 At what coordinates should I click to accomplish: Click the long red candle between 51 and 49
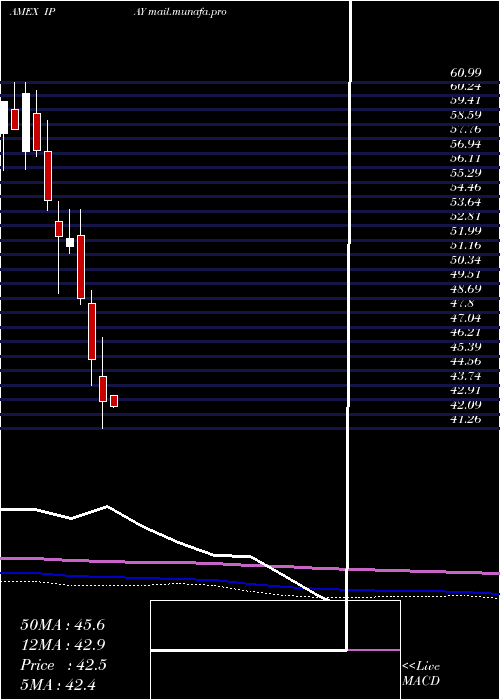(81, 267)
